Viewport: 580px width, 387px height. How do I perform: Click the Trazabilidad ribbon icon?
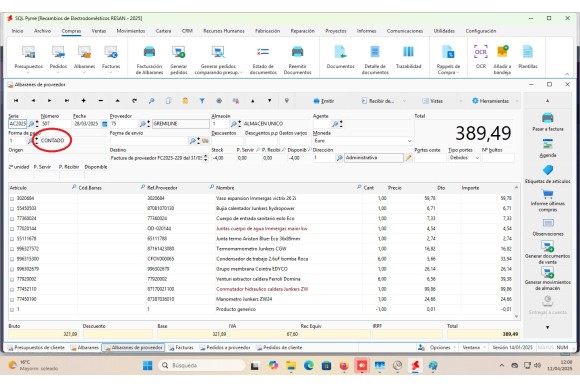(x=408, y=56)
